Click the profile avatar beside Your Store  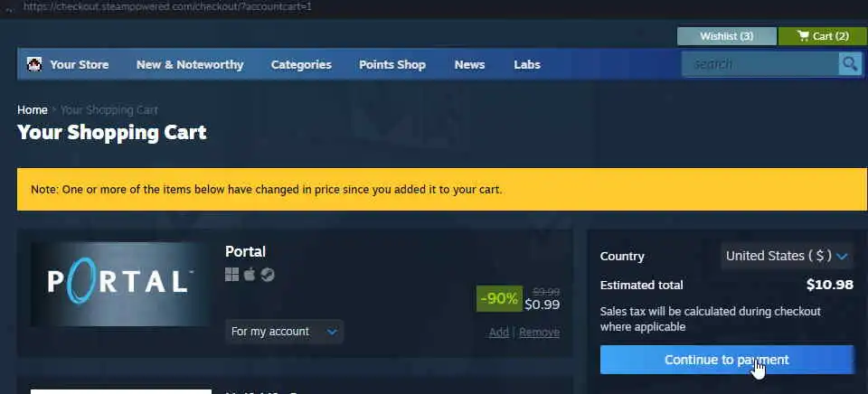coord(34,64)
